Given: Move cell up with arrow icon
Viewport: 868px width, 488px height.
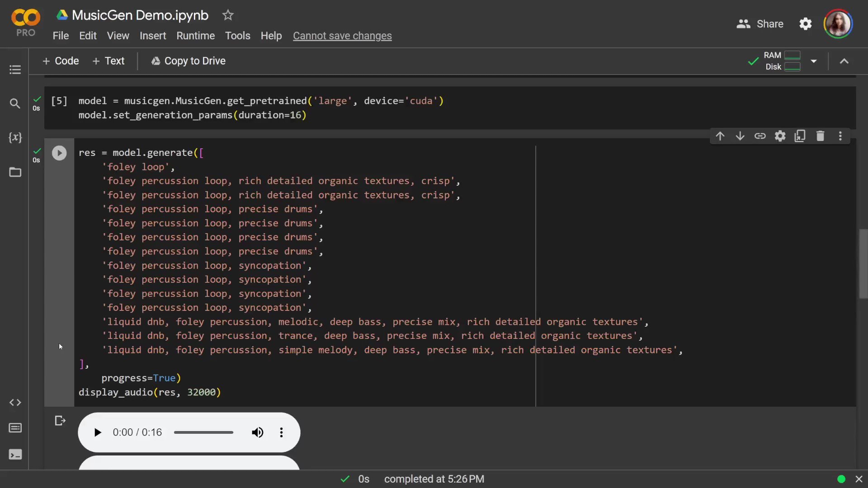Looking at the screenshot, I should tap(720, 136).
